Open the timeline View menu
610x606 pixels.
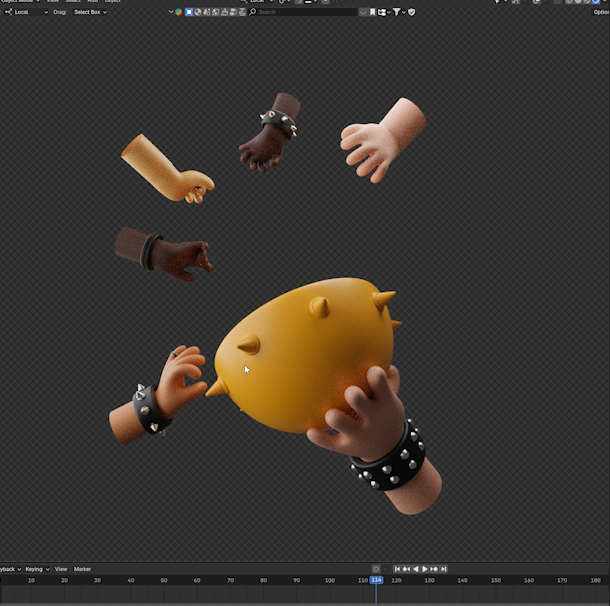[61, 569]
